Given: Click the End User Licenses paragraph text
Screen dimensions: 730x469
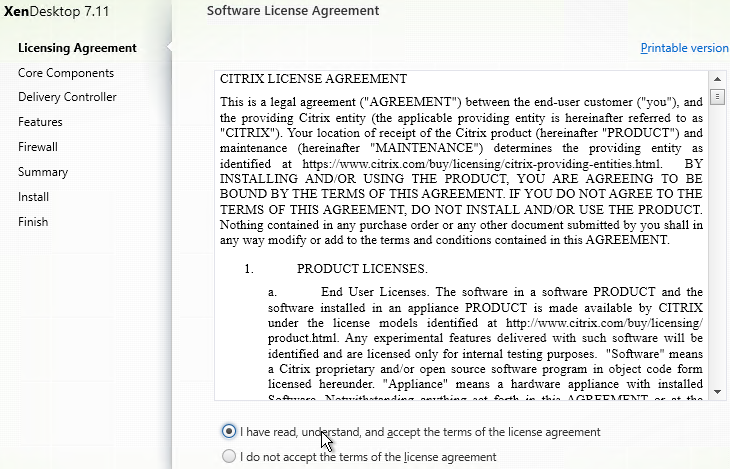Looking at the screenshot, I should coord(485,345).
